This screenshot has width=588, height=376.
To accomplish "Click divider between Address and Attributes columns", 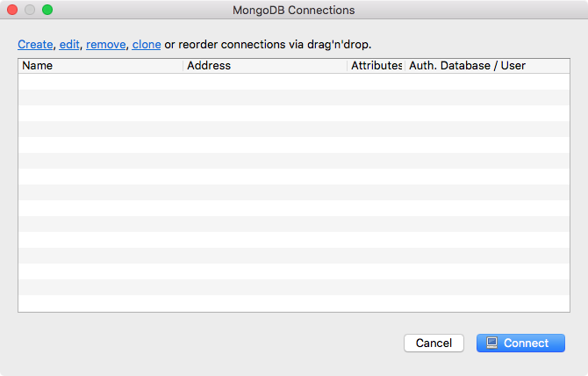I will click(x=348, y=66).
